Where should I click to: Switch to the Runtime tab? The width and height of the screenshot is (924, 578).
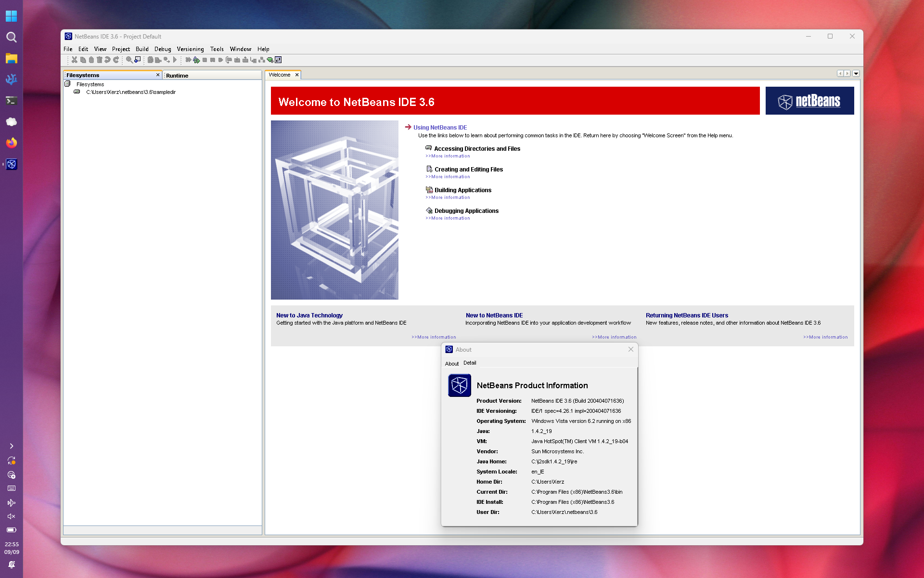tap(177, 76)
